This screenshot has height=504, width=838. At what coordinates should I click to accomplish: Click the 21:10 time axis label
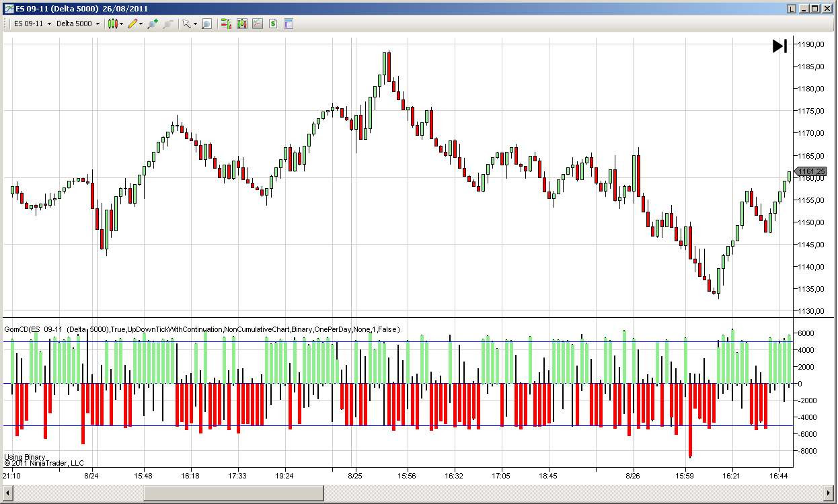point(11,476)
